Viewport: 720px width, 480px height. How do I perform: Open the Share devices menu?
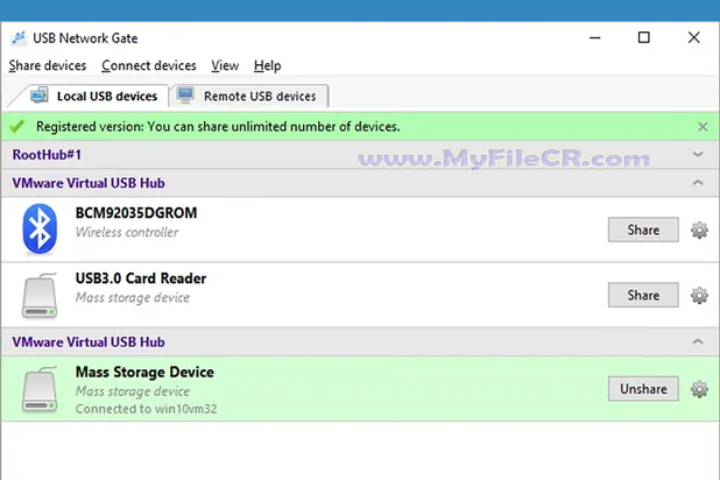pyautogui.click(x=47, y=66)
